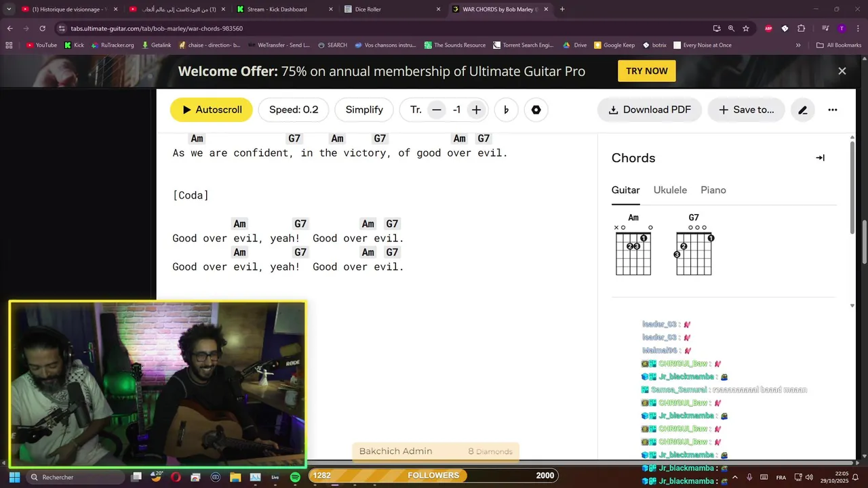Open the three-dot more options menu
The height and width of the screenshot is (488, 868).
(833, 110)
